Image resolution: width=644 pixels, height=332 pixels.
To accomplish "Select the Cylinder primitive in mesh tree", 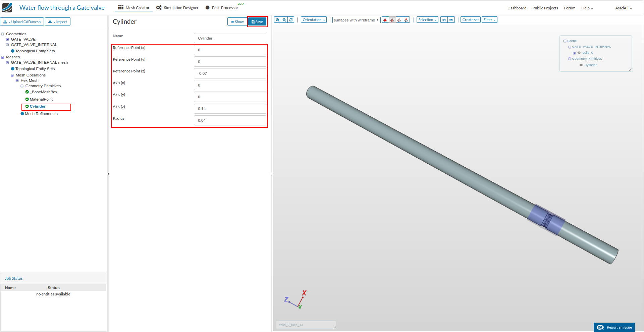I will [38, 106].
